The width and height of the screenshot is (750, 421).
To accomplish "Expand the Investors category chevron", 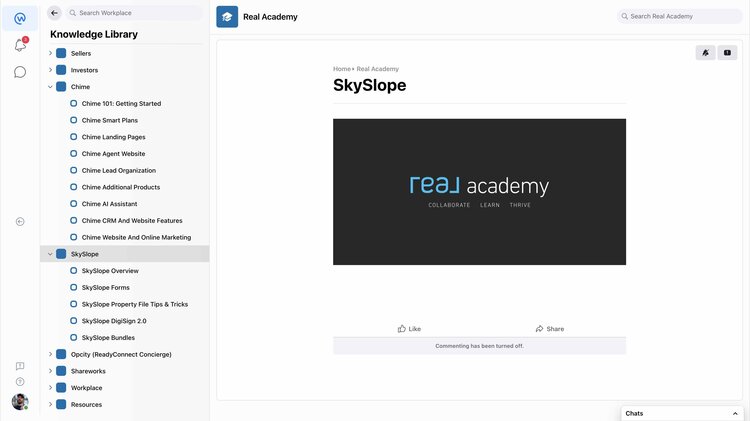I will click(x=50, y=70).
